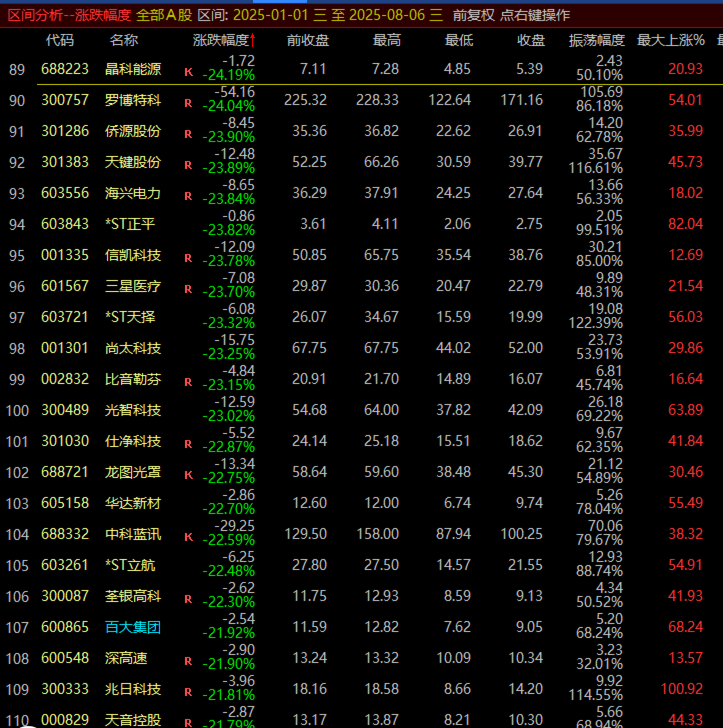Select stock name 天音控股
The width and height of the screenshot is (723, 728).
coord(133,720)
